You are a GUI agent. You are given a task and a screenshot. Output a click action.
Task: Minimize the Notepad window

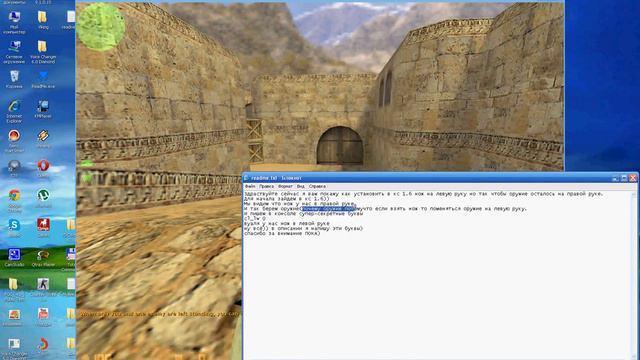pyautogui.click(x=616, y=178)
